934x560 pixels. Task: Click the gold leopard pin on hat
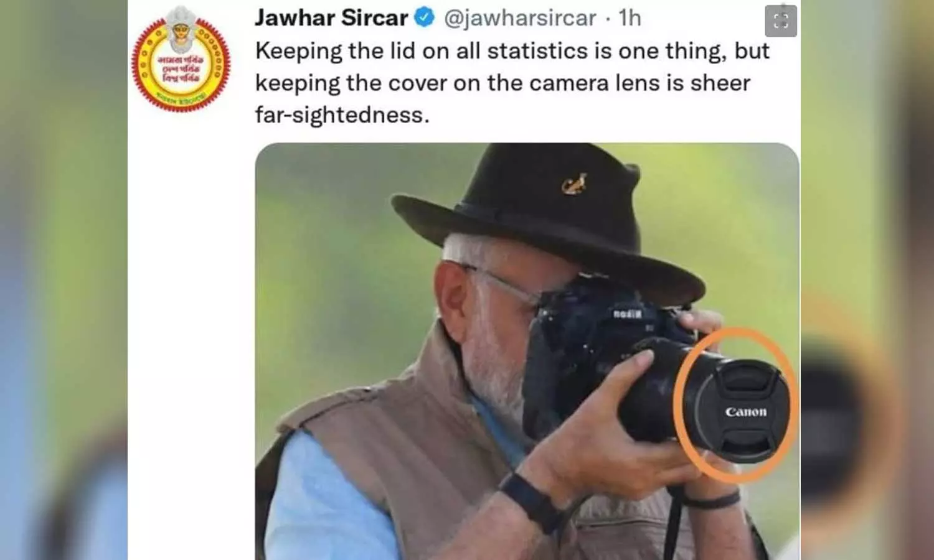click(575, 184)
